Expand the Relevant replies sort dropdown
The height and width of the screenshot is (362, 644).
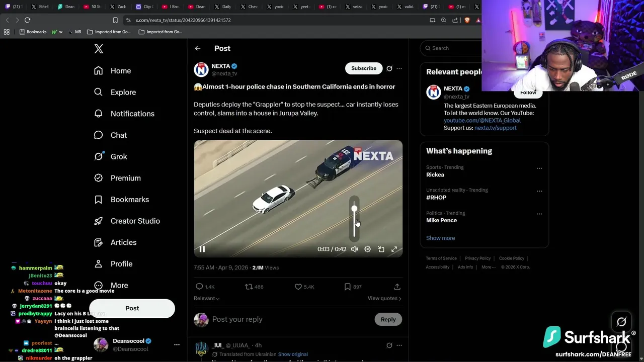[x=206, y=298]
